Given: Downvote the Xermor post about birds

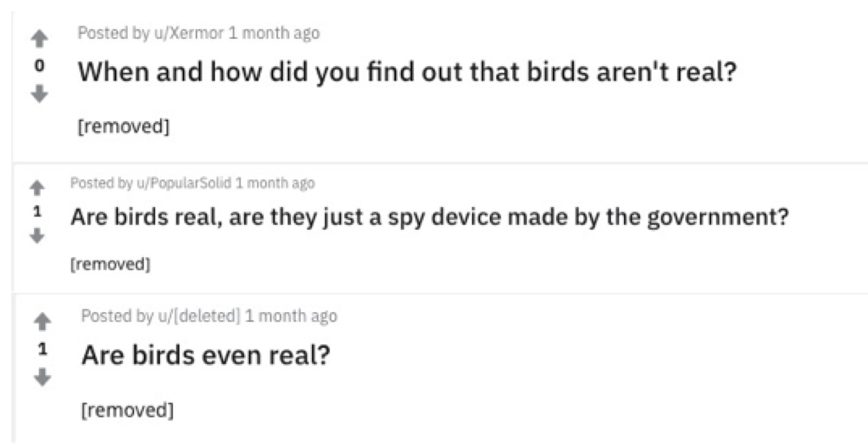Looking at the screenshot, I should click(x=38, y=95).
